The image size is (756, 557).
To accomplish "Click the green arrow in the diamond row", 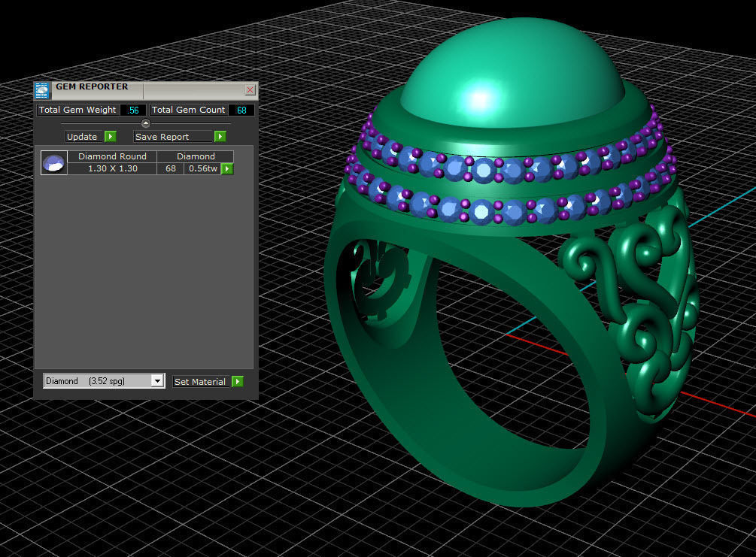I will click(227, 169).
